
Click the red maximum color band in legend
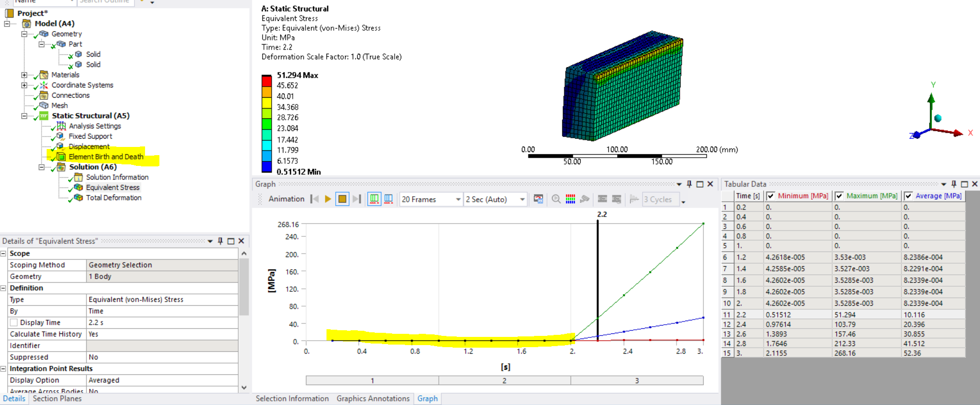click(x=267, y=80)
